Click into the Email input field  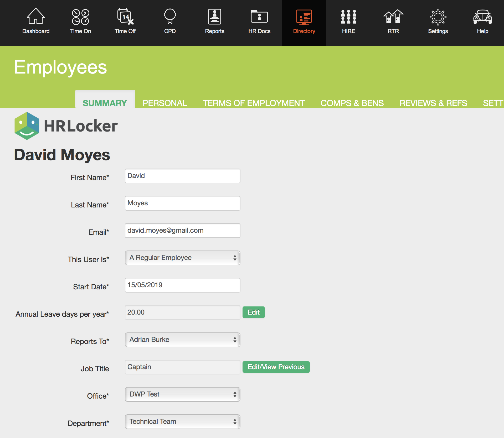pyautogui.click(x=182, y=231)
